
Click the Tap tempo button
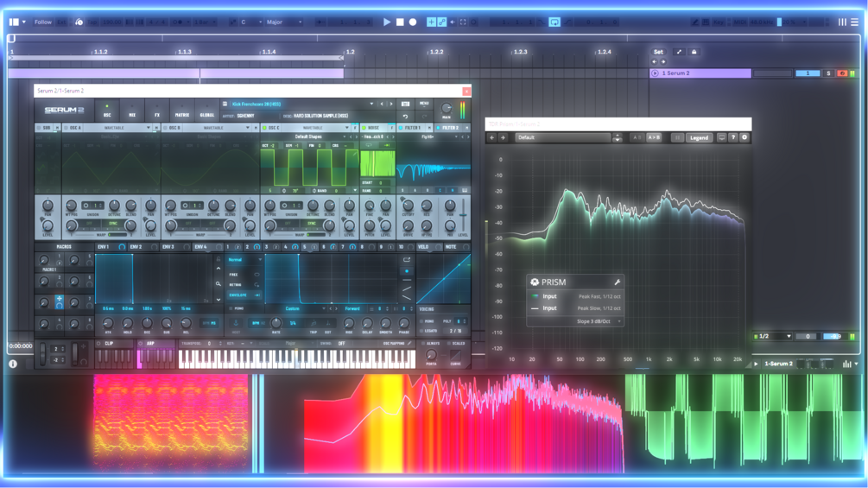click(x=92, y=22)
